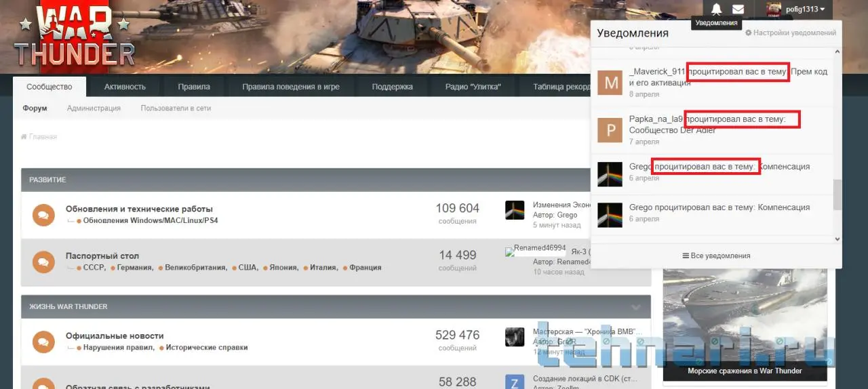Open Правила поведения в игре tab

(x=291, y=87)
